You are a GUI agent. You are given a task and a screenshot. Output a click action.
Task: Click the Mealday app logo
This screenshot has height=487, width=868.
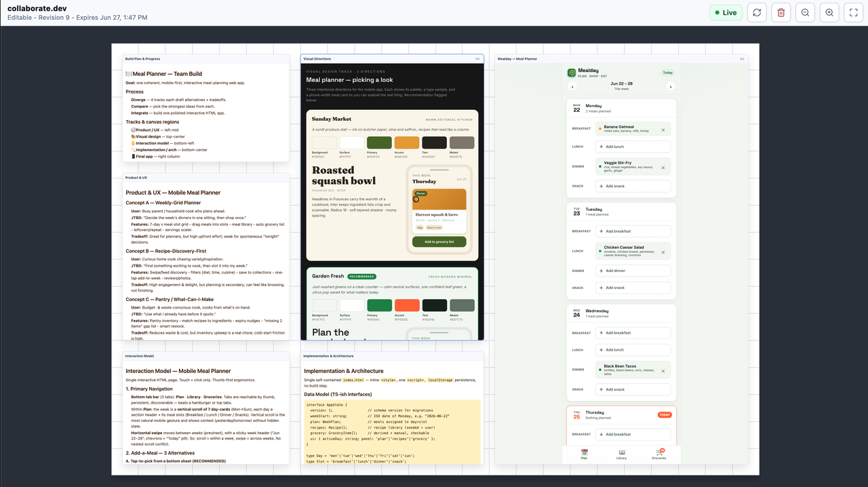[x=572, y=73]
